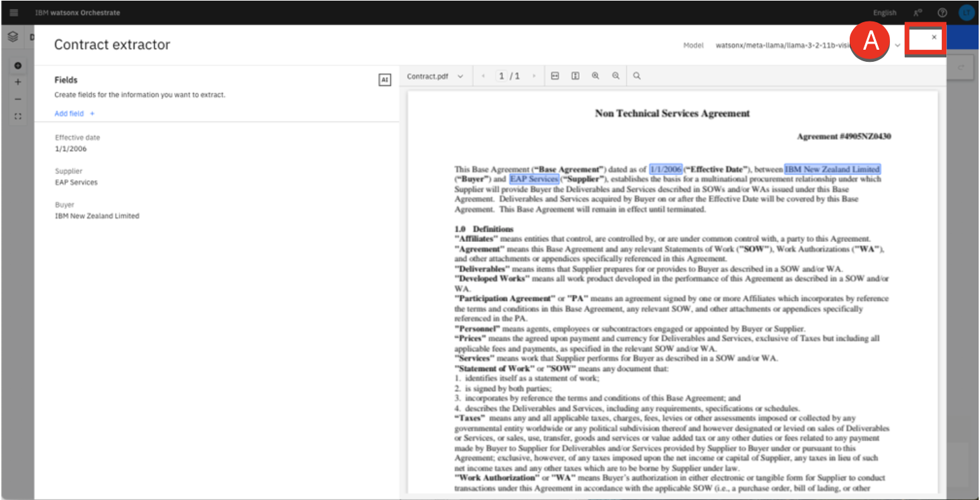The image size is (980, 500).
Task: Click the layers icon in left sidebar
Action: pos(13,38)
